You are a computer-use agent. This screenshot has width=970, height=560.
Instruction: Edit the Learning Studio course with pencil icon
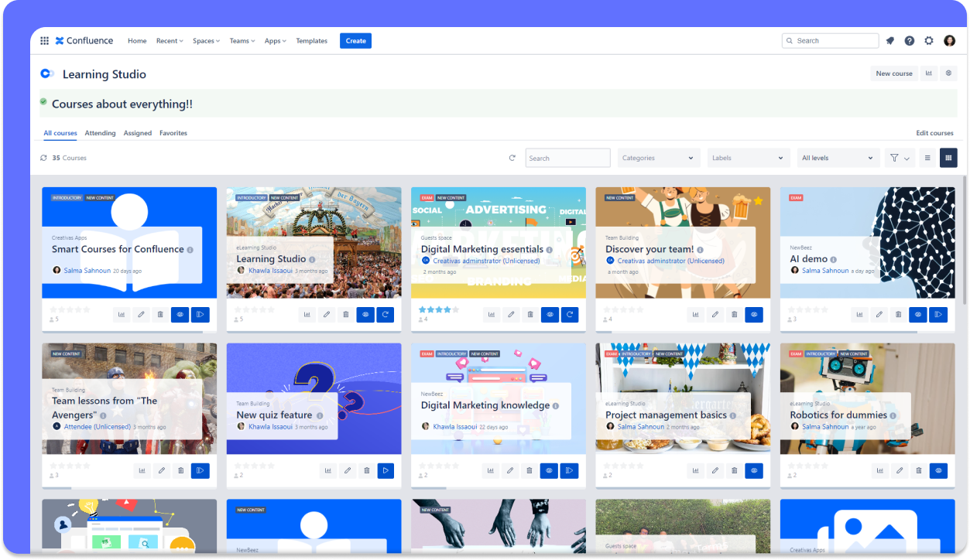[327, 315]
